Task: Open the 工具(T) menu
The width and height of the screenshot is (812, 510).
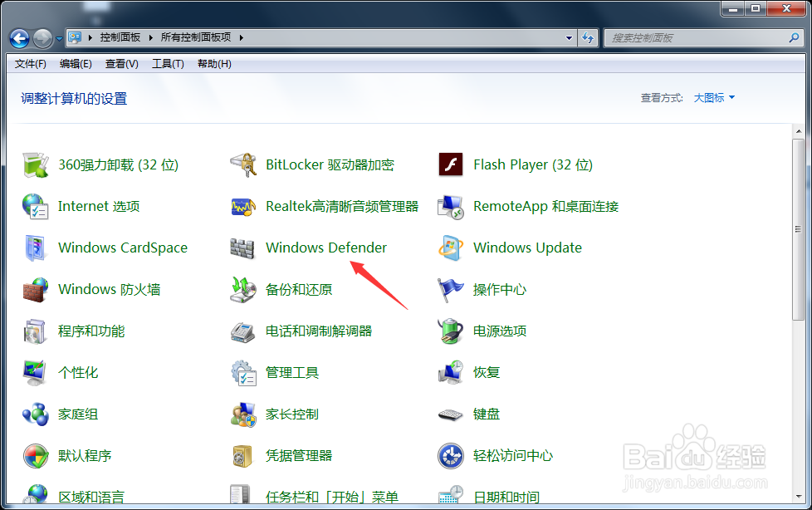Action: 168,64
